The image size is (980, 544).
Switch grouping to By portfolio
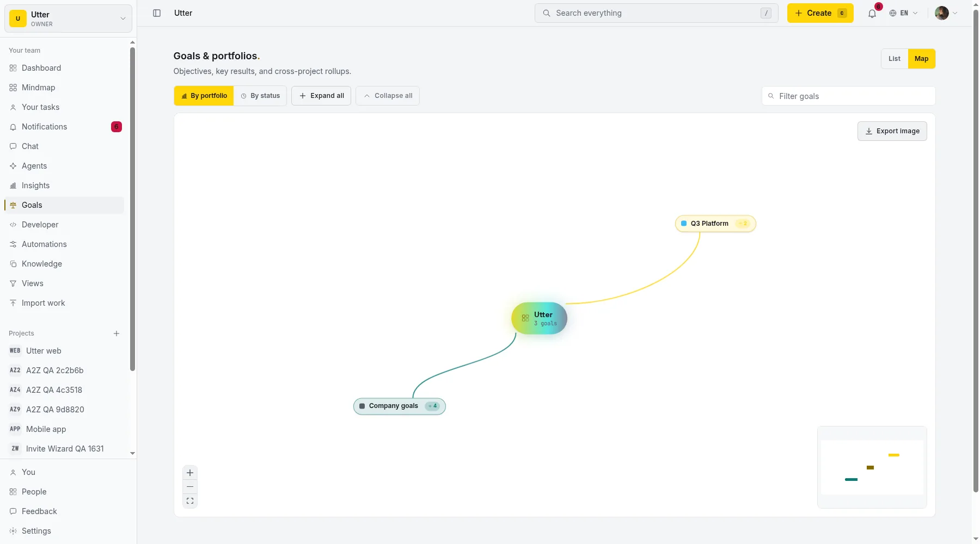204,96
